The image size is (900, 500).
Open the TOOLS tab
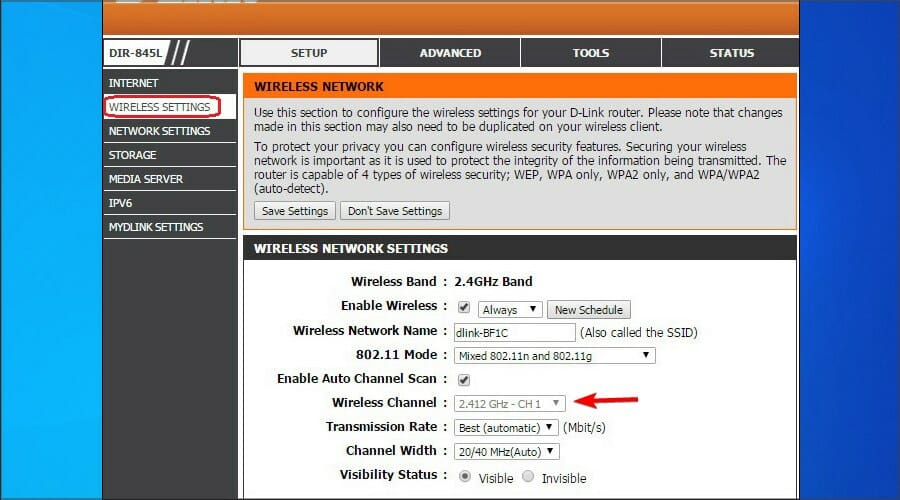click(x=591, y=53)
